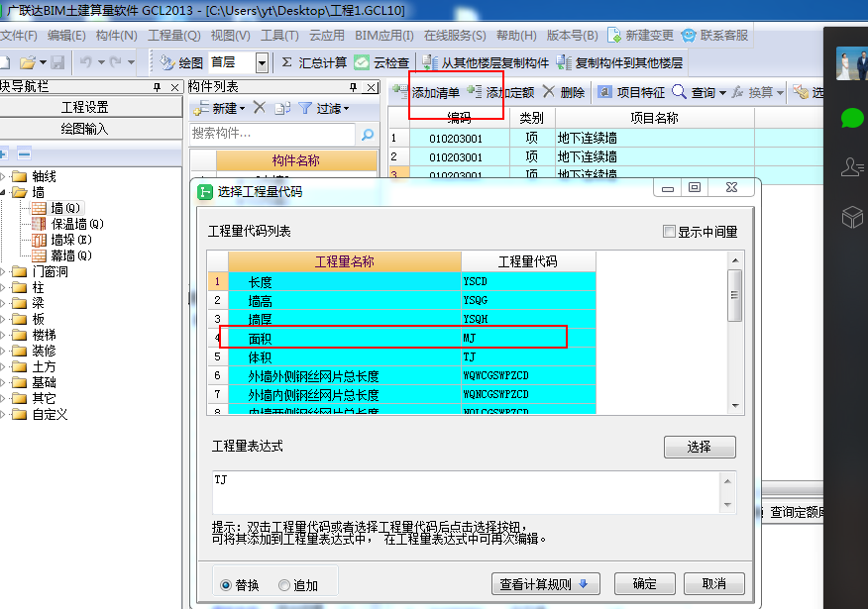Click the 绘图 drawing mode icon

[x=167, y=62]
